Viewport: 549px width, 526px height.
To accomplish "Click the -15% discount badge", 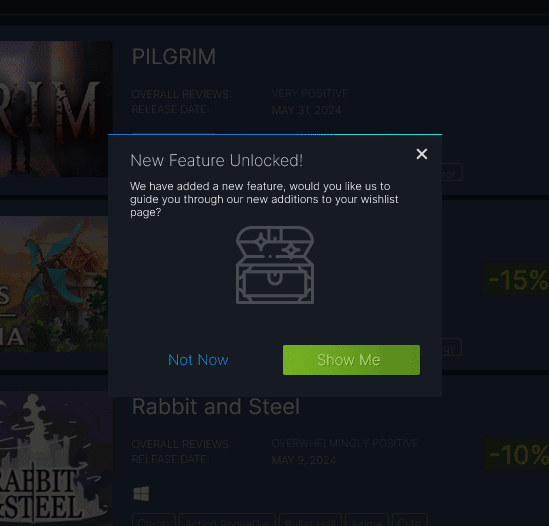I will [516, 279].
